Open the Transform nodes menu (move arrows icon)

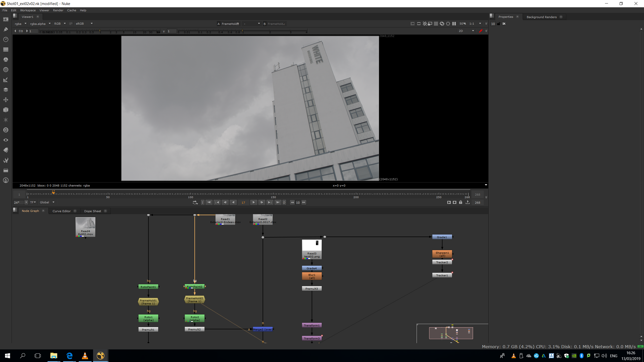(x=6, y=100)
